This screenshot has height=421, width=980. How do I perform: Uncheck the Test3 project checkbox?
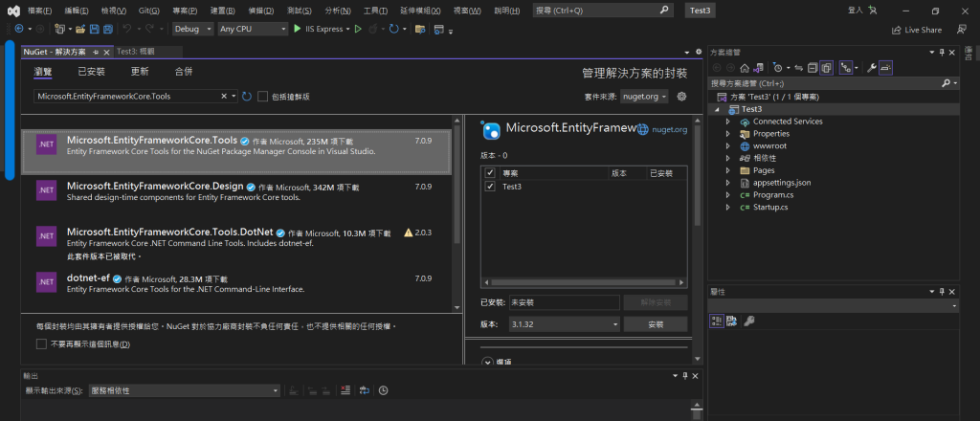490,187
